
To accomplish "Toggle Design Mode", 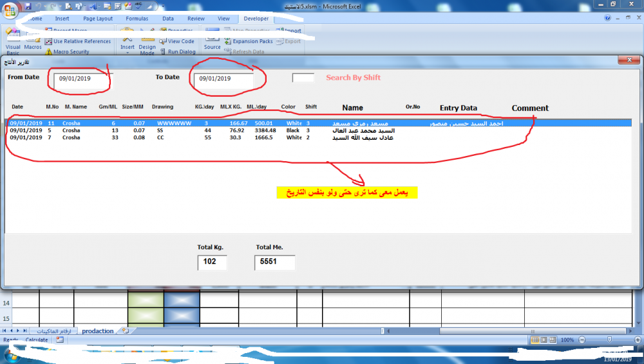I will [x=147, y=44].
